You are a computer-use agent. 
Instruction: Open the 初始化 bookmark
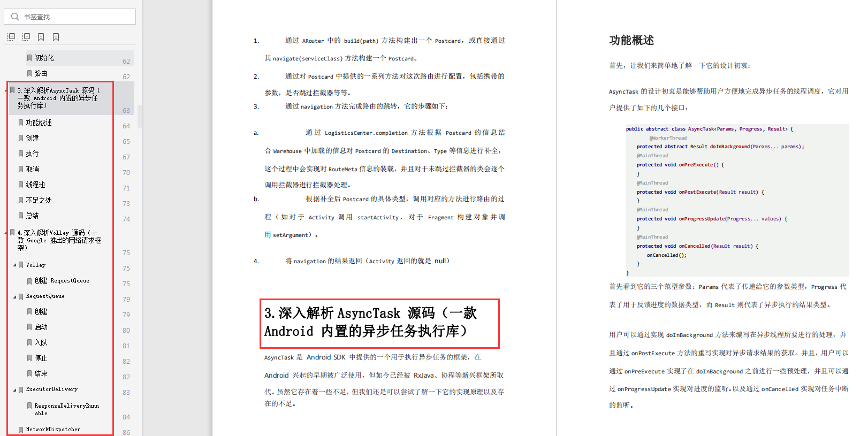pos(44,58)
